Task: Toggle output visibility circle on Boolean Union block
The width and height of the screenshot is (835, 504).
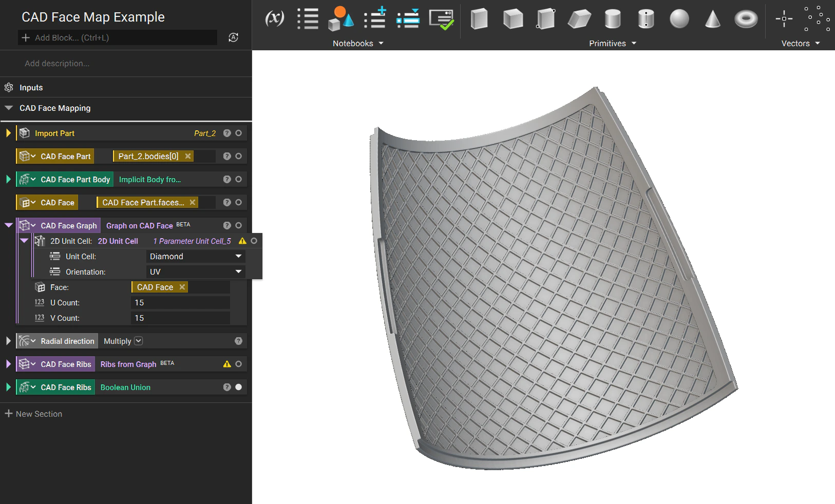Action: (x=238, y=387)
